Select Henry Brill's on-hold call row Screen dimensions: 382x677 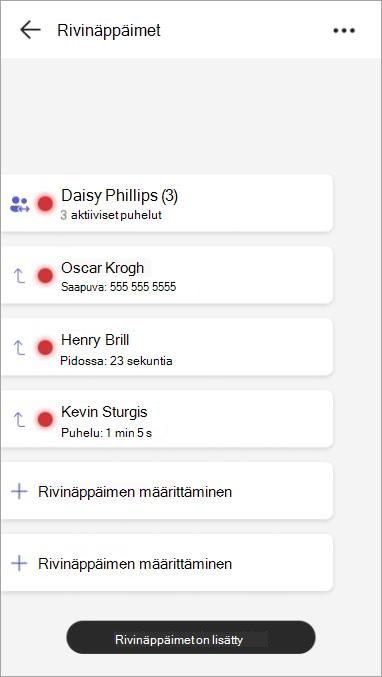(x=167, y=346)
